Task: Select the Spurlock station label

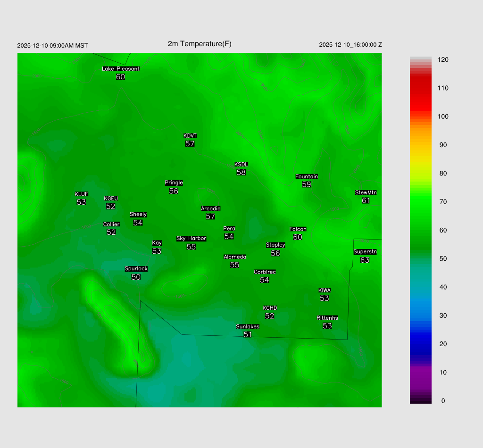Action: [136, 269]
